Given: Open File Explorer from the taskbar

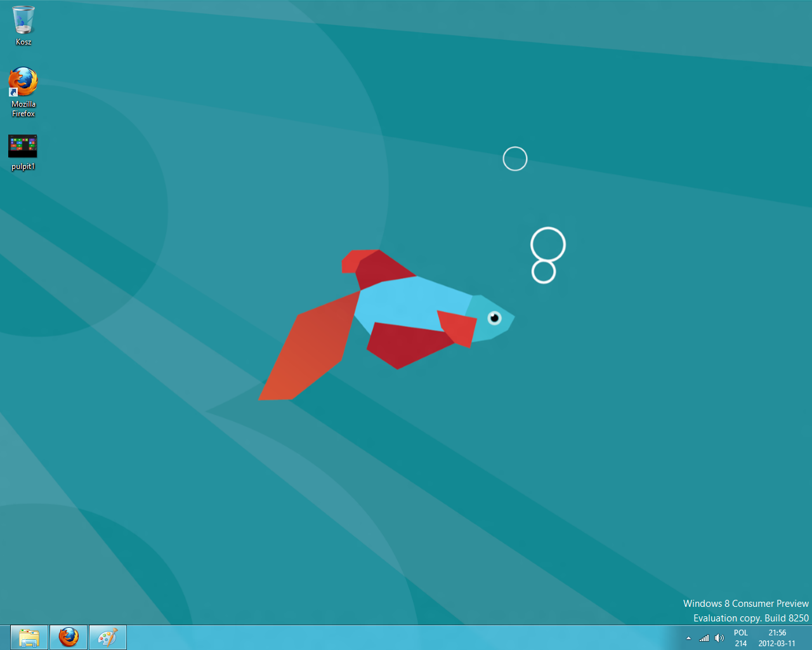Looking at the screenshot, I should tap(29, 637).
